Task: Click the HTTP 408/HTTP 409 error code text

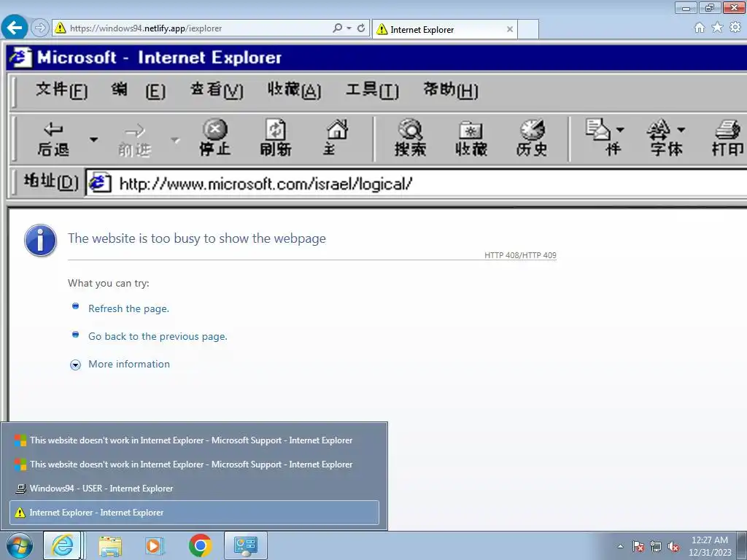Action: (x=520, y=255)
